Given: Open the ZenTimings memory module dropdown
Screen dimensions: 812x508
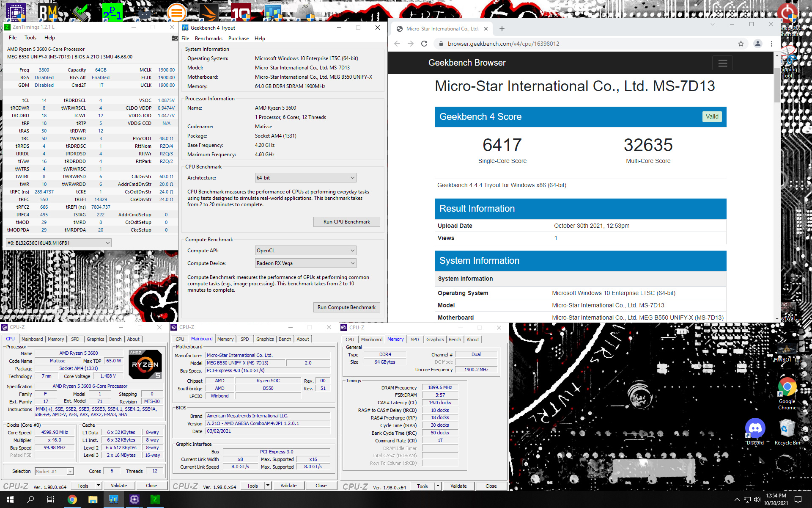Looking at the screenshot, I should [58, 243].
